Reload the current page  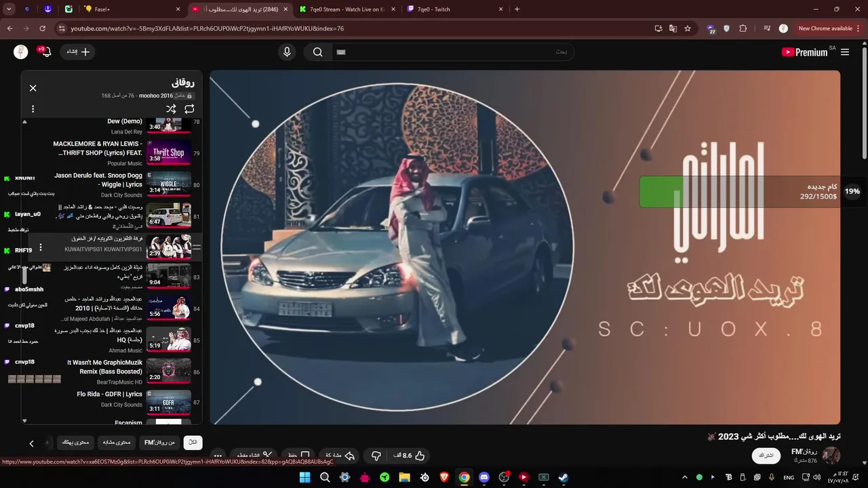42,28
